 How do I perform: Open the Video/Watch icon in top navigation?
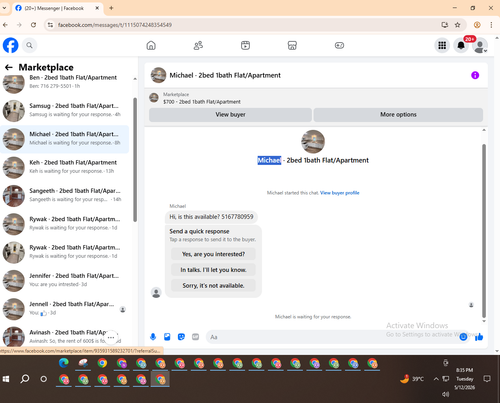[x=245, y=45]
